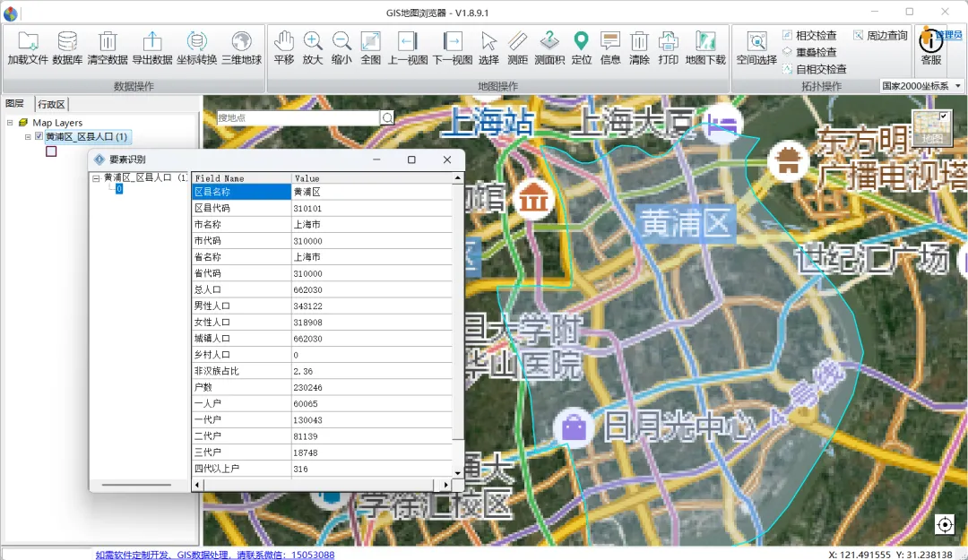
Task: Switch to the 图层 layers tab
Action: [x=15, y=104]
